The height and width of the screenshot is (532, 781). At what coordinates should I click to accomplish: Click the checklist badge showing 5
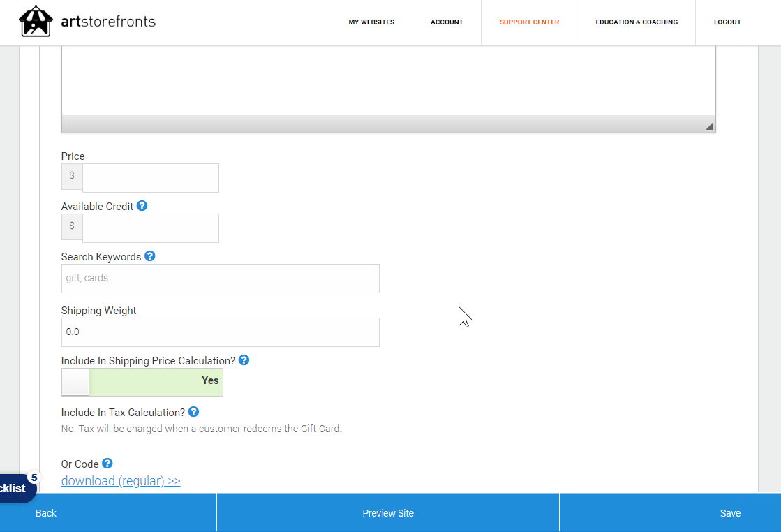tap(34, 478)
